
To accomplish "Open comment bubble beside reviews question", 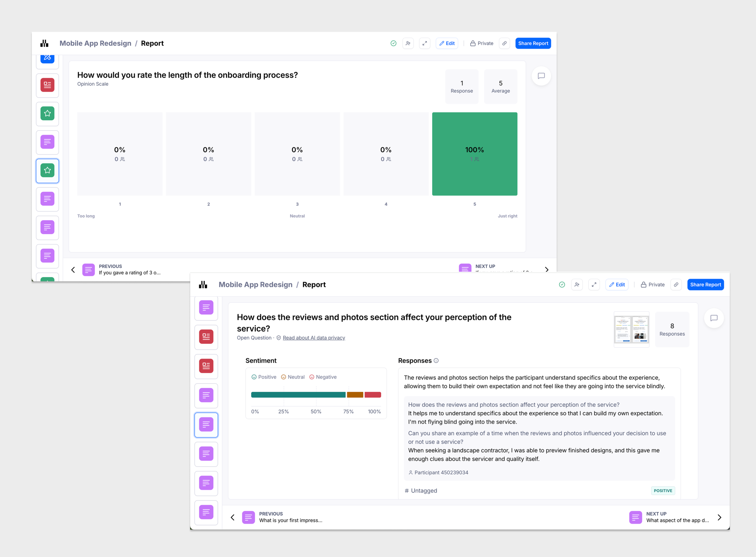I will (713, 318).
